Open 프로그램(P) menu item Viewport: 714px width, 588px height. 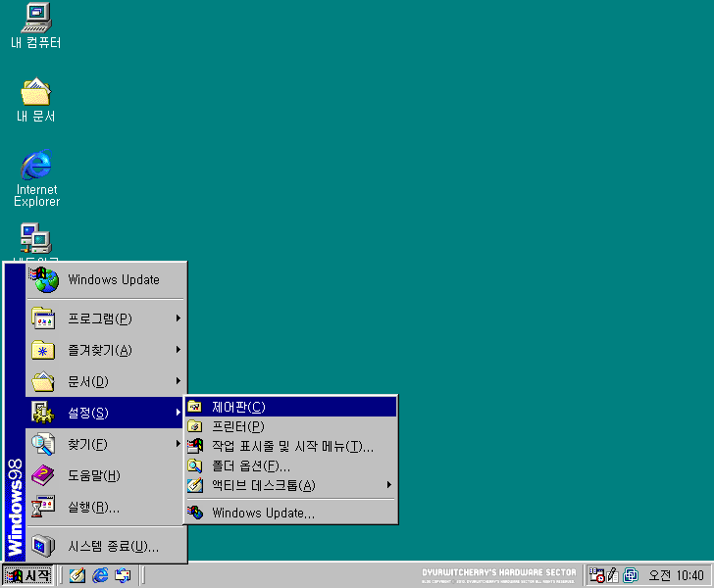(x=106, y=318)
